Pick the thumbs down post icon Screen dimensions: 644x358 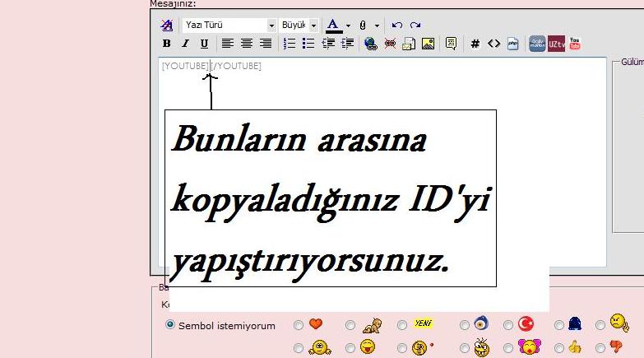(616, 347)
